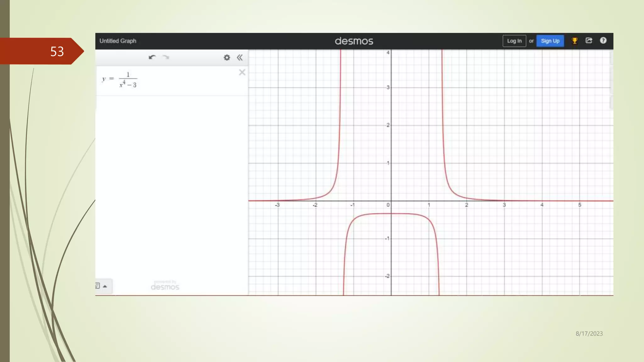
Task: Open graph settings gear in expression panel
Action: point(227,58)
